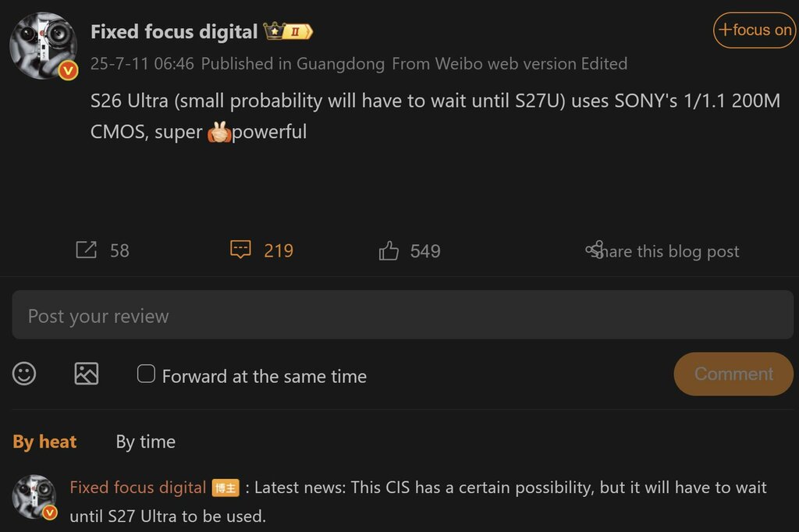Switch to By heat sorting tab

[44, 442]
